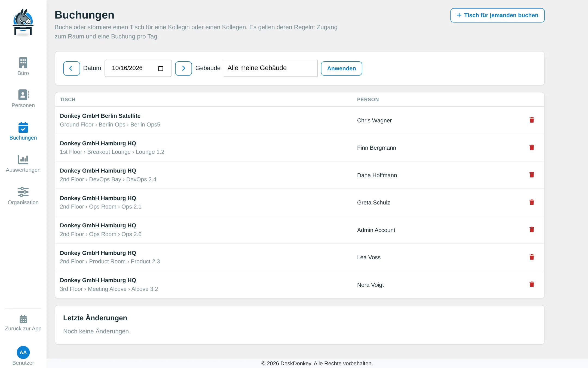
Task: Open the AA Benutzer avatar menu
Action: [23, 356]
